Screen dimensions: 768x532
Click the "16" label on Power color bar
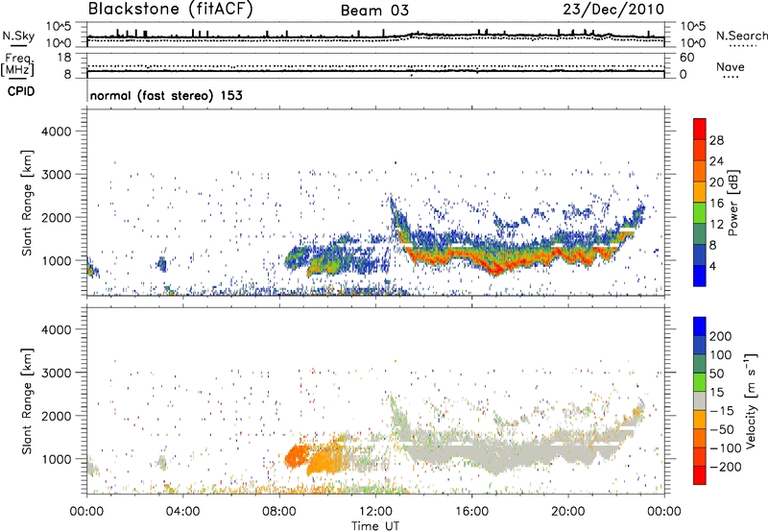click(716, 204)
